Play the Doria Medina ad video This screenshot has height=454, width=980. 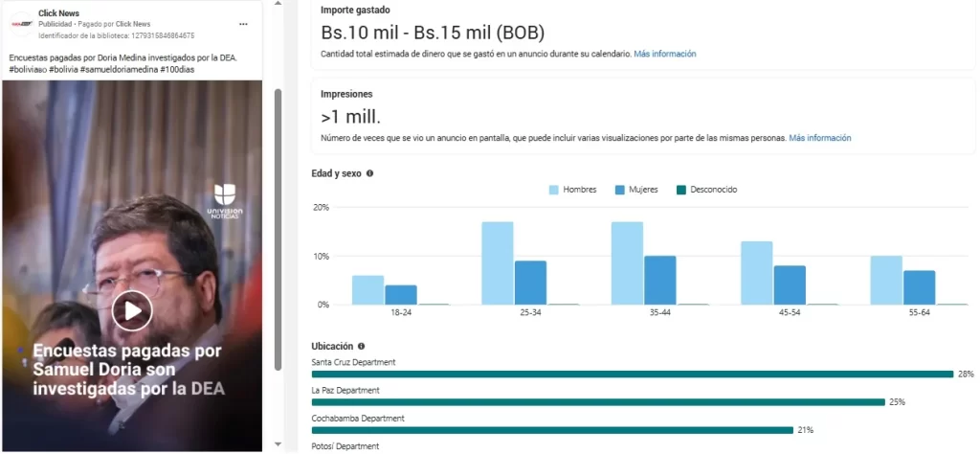tap(132, 309)
